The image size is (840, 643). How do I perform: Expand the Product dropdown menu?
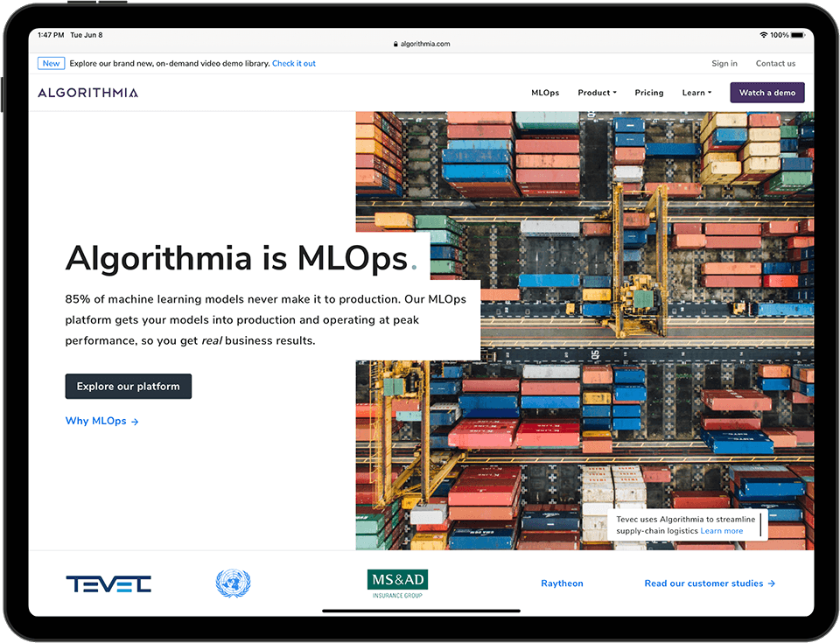(x=597, y=93)
